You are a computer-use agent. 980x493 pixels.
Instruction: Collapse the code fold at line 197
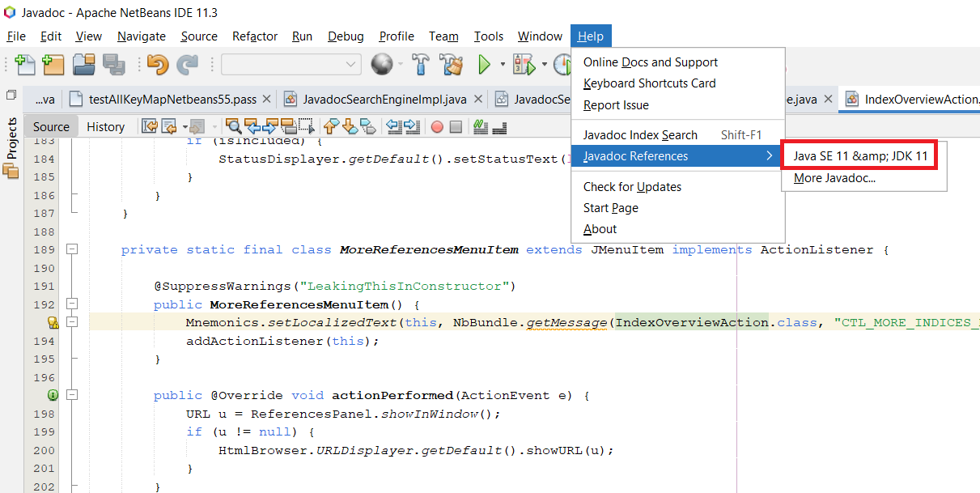click(x=72, y=395)
